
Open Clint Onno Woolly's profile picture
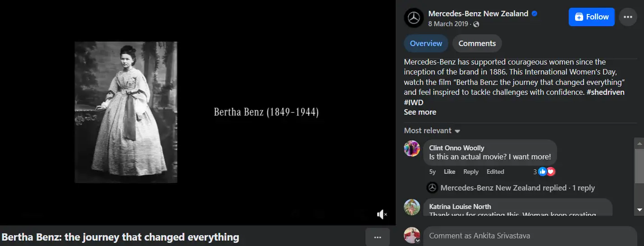tap(412, 148)
